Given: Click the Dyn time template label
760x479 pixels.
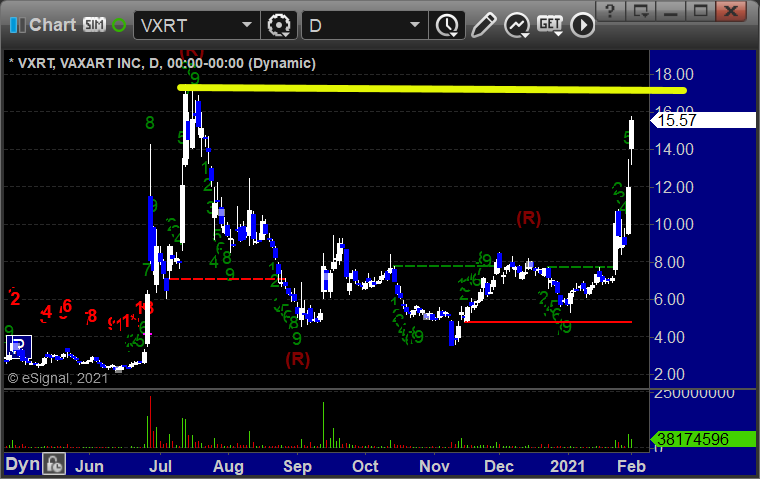Looking at the screenshot, I should pyautogui.click(x=22, y=464).
